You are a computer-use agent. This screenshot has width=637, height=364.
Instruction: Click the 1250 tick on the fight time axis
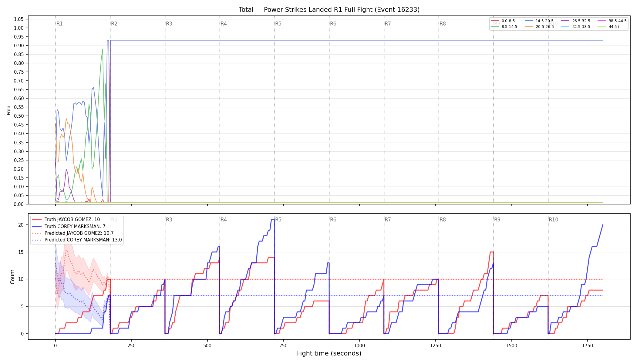[x=436, y=345]
